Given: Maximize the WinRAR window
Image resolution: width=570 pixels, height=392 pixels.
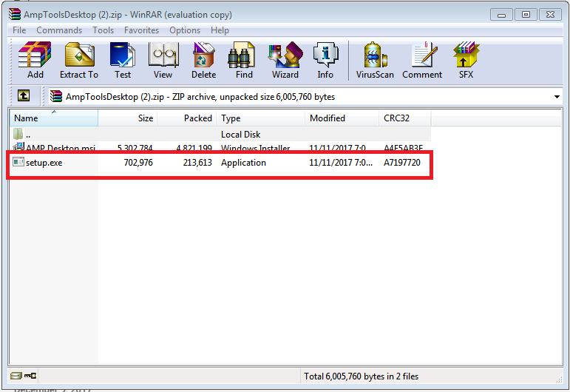Looking at the screenshot, I should (x=526, y=15).
